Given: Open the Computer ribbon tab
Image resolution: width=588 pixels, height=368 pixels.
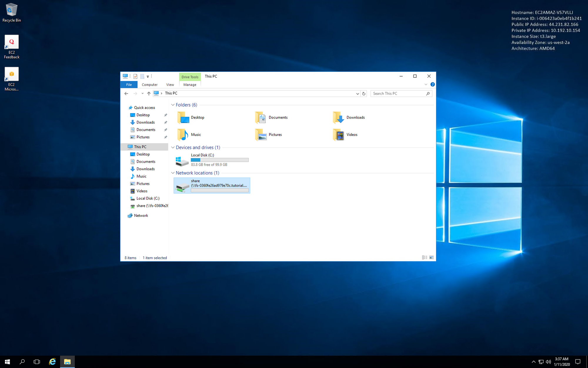Looking at the screenshot, I should click(x=149, y=85).
